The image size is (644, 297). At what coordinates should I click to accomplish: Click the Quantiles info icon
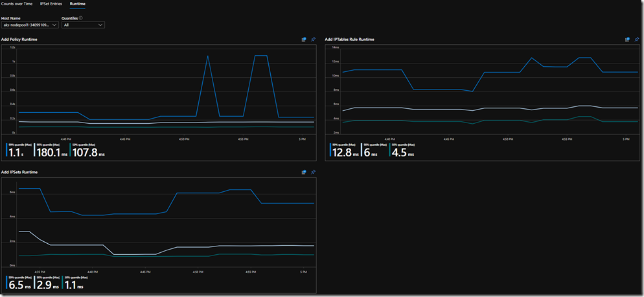click(x=80, y=18)
